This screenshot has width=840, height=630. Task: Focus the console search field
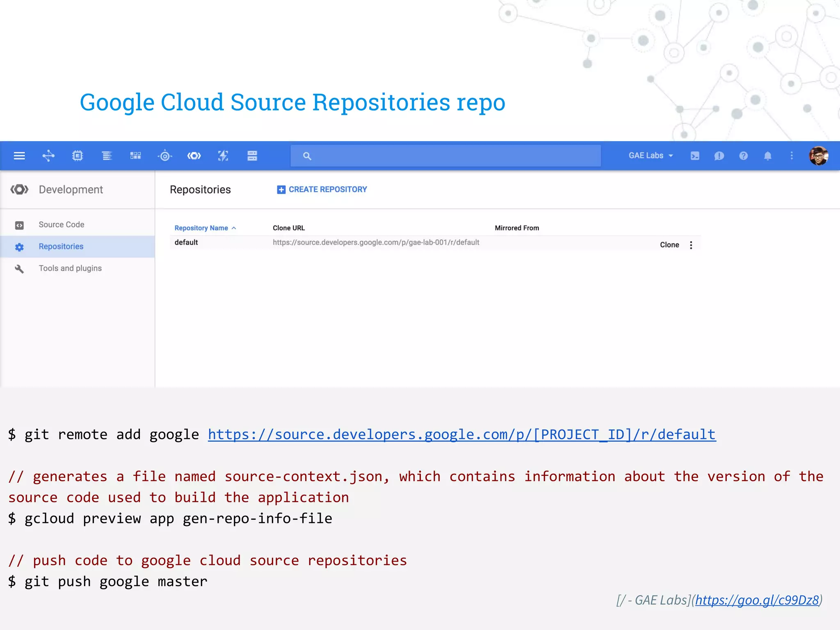click(446, 156)
